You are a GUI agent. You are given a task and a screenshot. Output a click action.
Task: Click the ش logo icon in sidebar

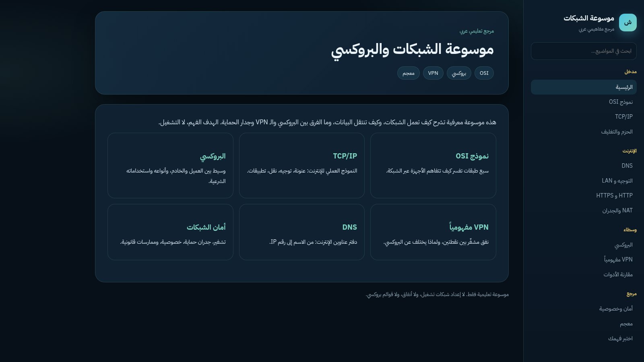[x=628, y=23]
